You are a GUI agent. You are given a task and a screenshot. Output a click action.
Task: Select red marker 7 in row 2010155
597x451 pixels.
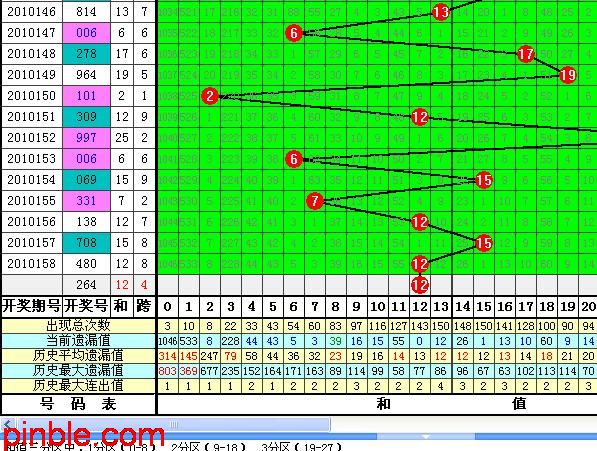click(x=315, y=201)
